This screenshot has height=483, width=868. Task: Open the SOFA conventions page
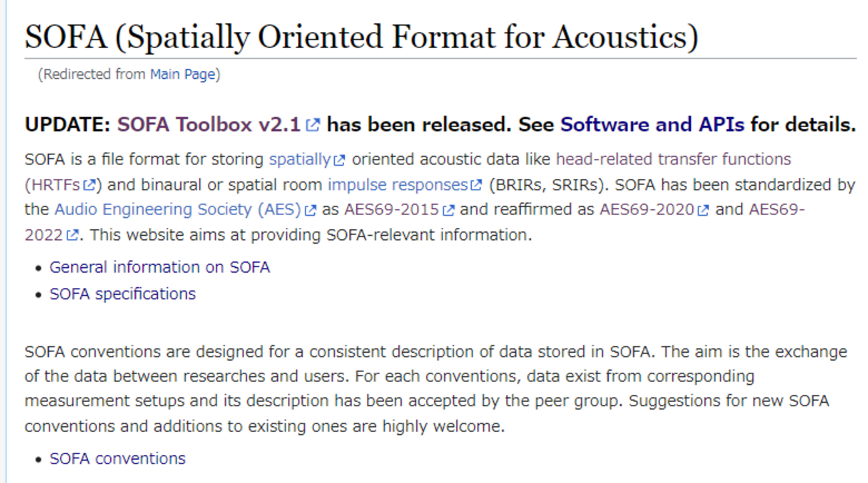tap(118, 459)
